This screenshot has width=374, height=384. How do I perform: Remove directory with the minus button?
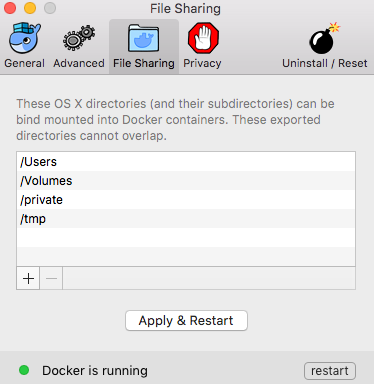coord(51,278)
